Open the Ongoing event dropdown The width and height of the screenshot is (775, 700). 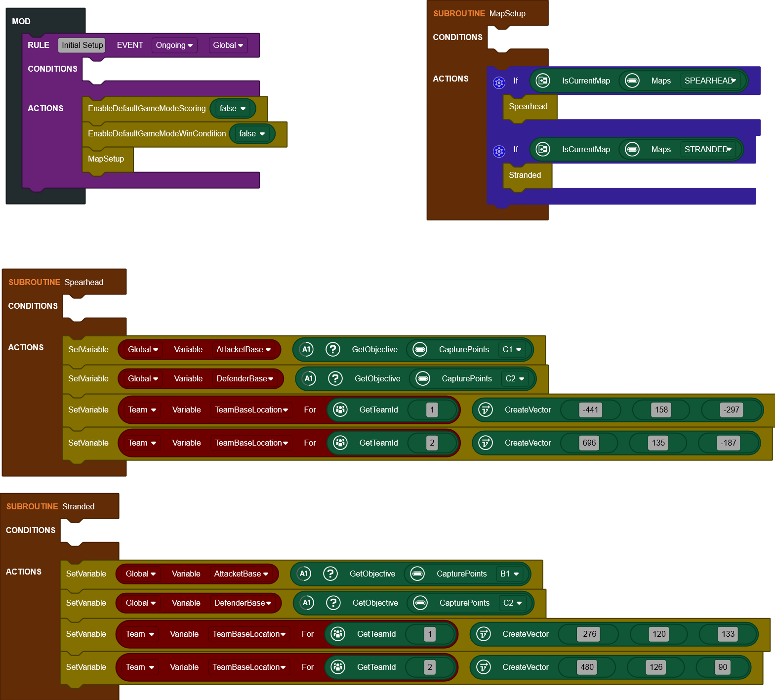[174, 45]
